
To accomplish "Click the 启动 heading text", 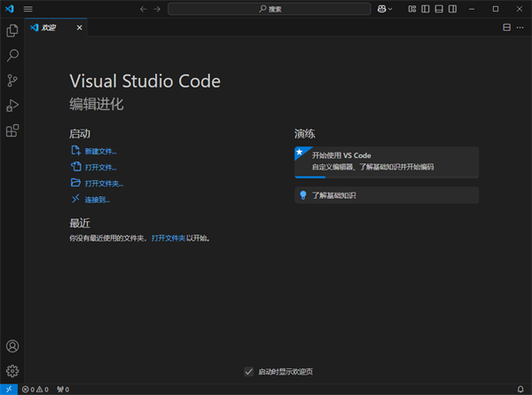I will (x=80, y=134).
